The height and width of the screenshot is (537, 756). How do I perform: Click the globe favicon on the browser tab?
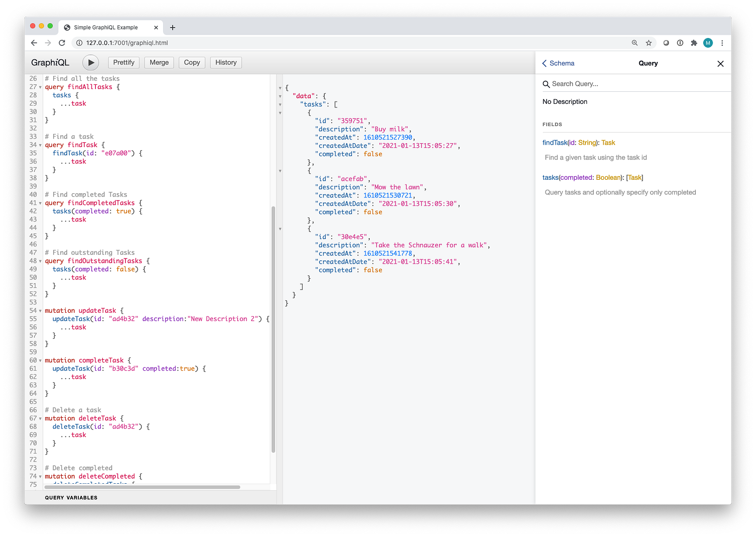67,27
